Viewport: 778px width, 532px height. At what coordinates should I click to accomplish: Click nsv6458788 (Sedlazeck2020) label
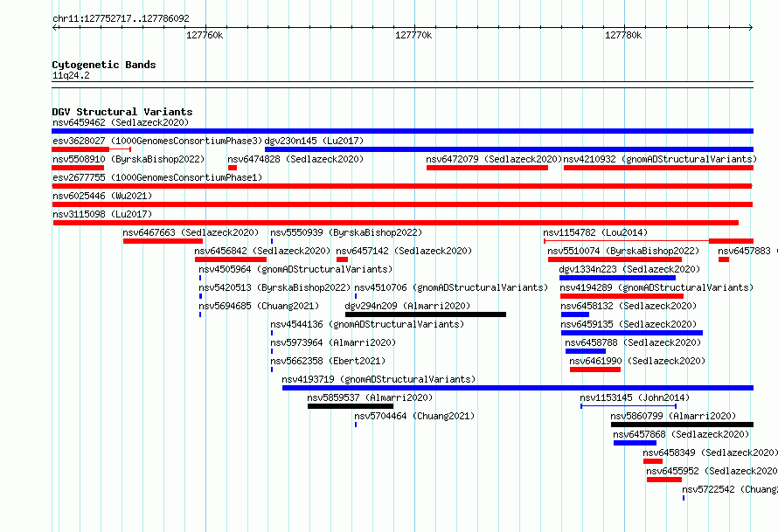point(633,342)
